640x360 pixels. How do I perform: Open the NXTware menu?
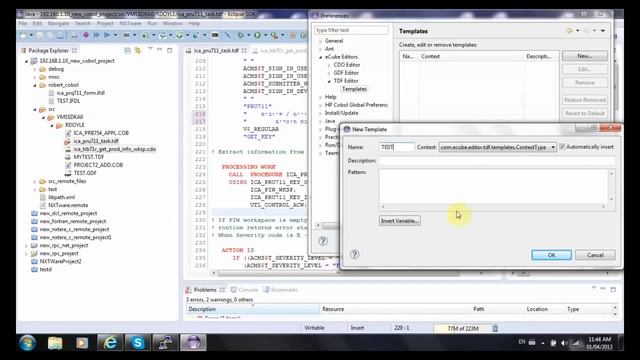tap(130, 23)
